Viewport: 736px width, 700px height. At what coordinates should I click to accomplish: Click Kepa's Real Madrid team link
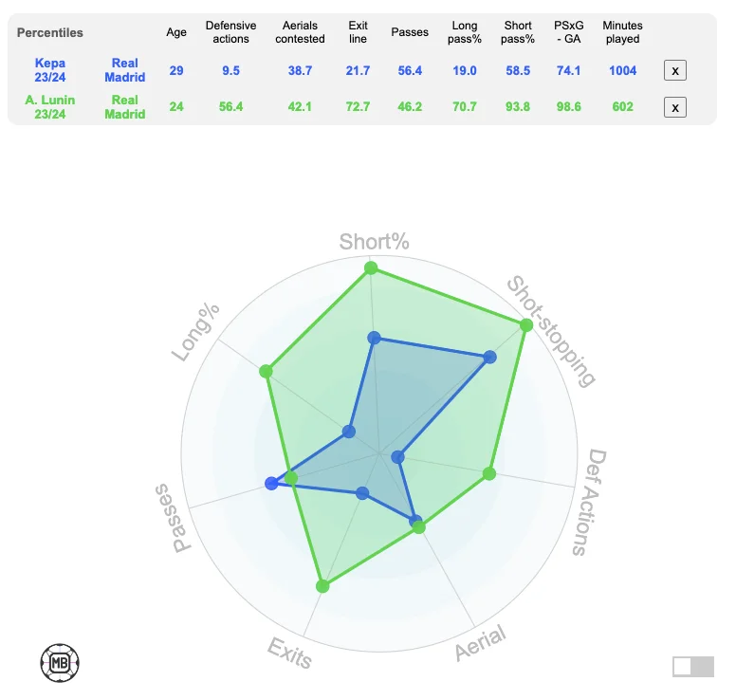coord(125,70)
